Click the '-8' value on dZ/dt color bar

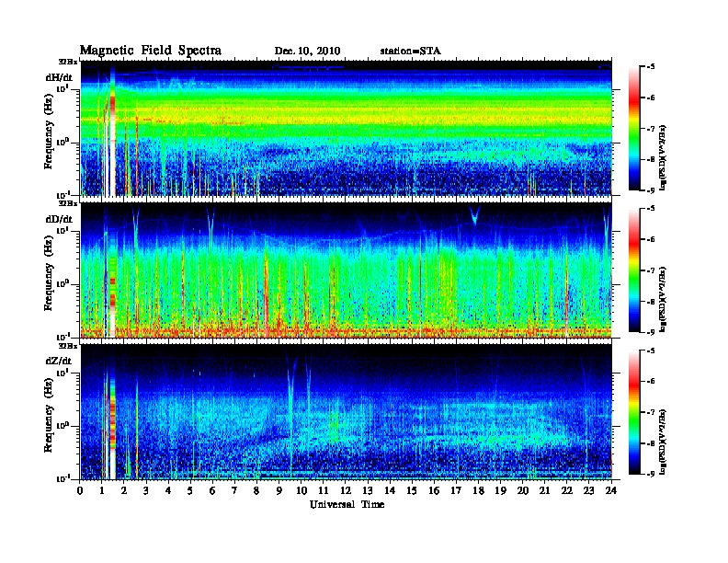pyautogui.click(x=651, y=443)
